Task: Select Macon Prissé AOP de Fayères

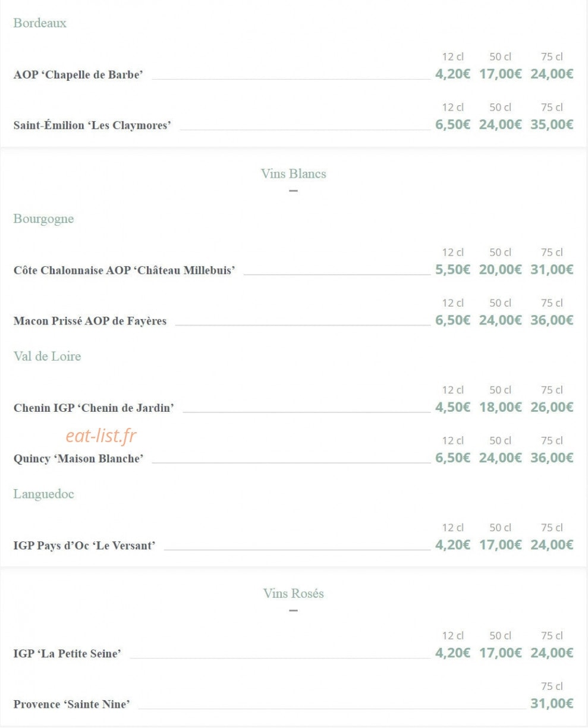Action: pyautogui.click(x=90, y=321)
